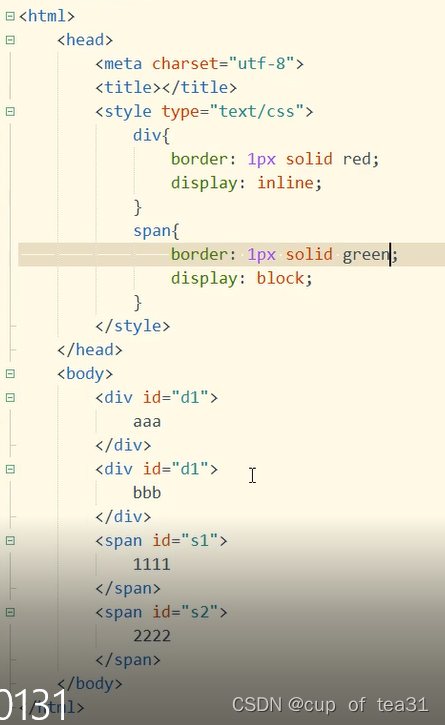Click the div{ selector line
The width and height of the screenshot is (445, 725).
pos(152,135)
